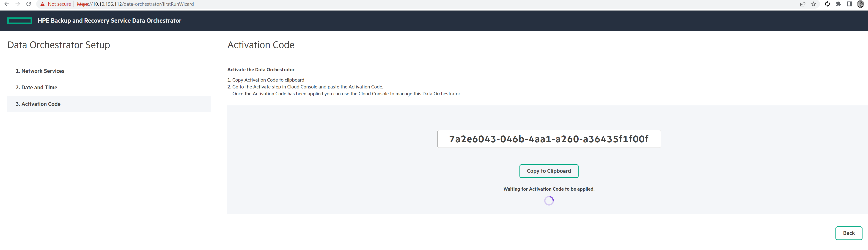Click the Once the Activation Code applied note
Image resolution: width=868 pixels, height=250 pixels.
[x=347, y=94]
